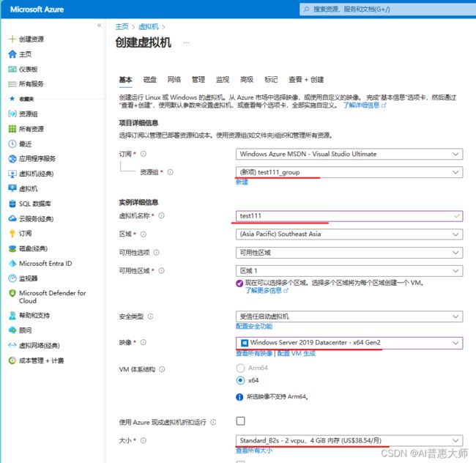Image resolution: width=476 pixels, height=463 pixels.
Task: Open the image dropdown Windows Server 2019
Action: tap(349, 343)
